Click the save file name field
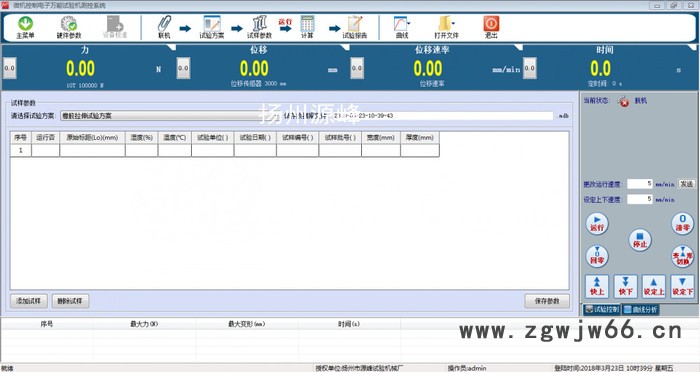 click(x=442, y=116)
